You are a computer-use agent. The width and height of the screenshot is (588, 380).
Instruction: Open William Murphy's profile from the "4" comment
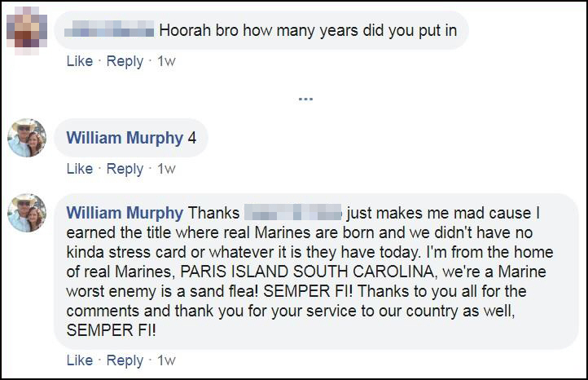pos(124,138)
